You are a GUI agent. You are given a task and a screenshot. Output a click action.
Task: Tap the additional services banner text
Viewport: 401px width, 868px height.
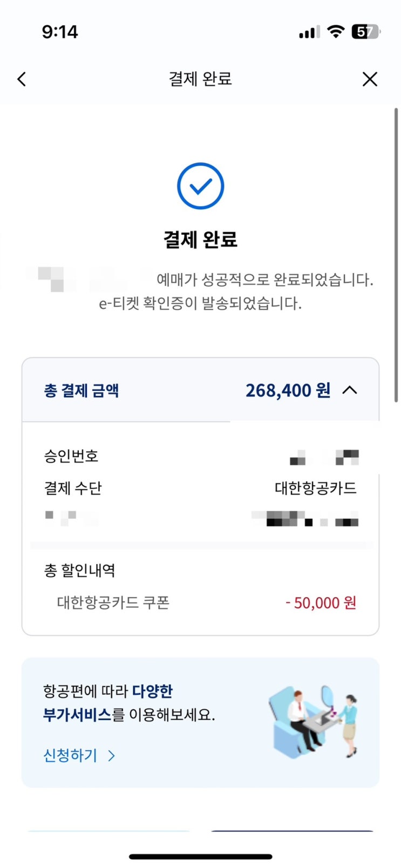click(x=128, y=703)
